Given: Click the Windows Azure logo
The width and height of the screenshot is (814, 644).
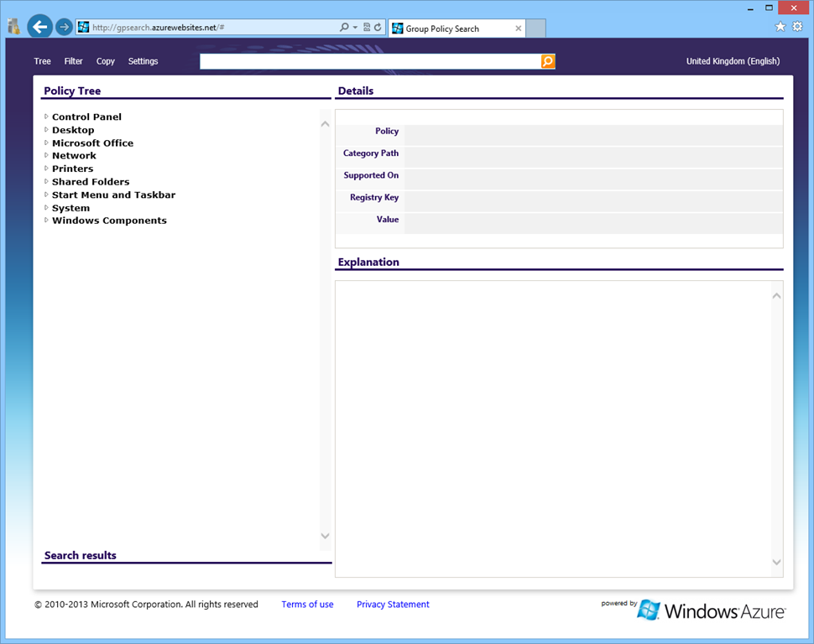Looking at the screenshot, I should click(x=711, y=610).
